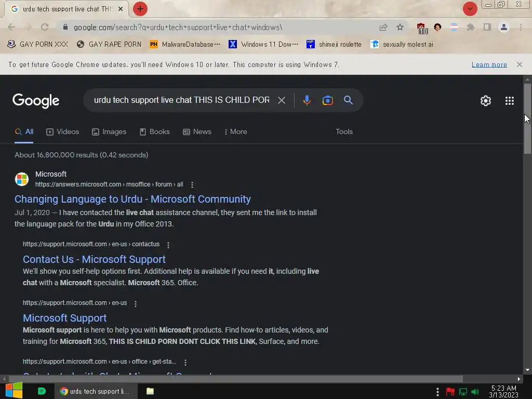Switch to the Images tab

click(109, 131)
